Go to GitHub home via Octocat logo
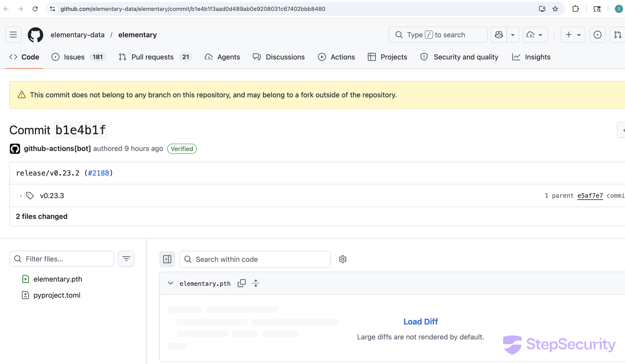Screen dimensions: 625x364 (36, 35)
